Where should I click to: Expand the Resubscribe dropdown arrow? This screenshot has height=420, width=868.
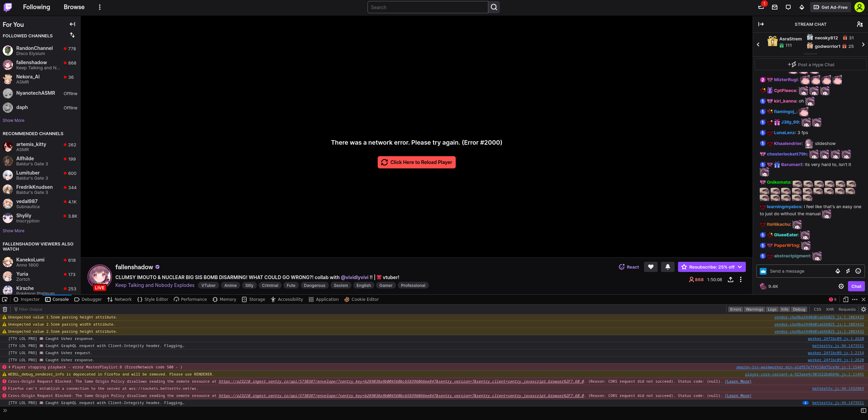739,267
